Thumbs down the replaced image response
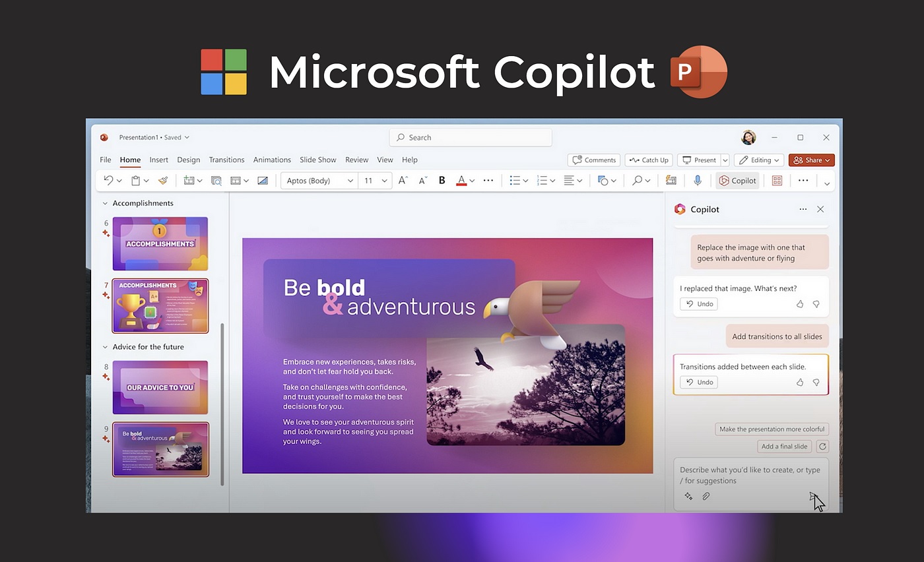Screen dimensions: 924x562 coord(816,304)
